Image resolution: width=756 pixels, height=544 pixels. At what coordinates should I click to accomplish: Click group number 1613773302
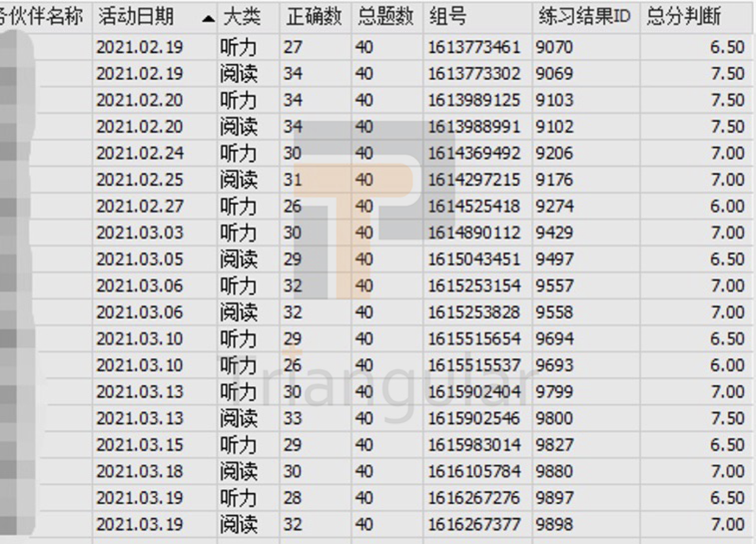point(474,74)
